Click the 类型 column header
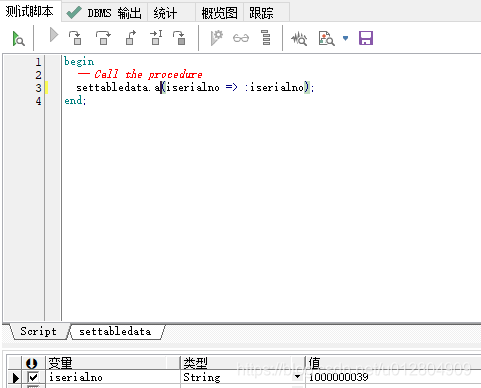 [x=242, y=363]
